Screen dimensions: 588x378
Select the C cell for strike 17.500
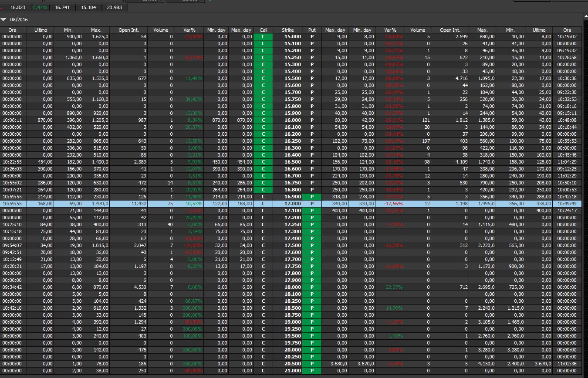pos(263,246)
